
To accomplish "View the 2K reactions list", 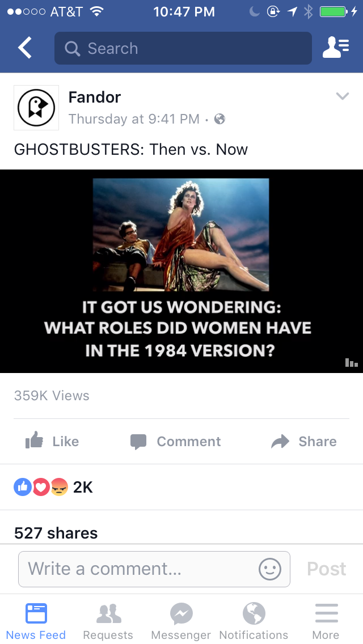I will point(53,487).
